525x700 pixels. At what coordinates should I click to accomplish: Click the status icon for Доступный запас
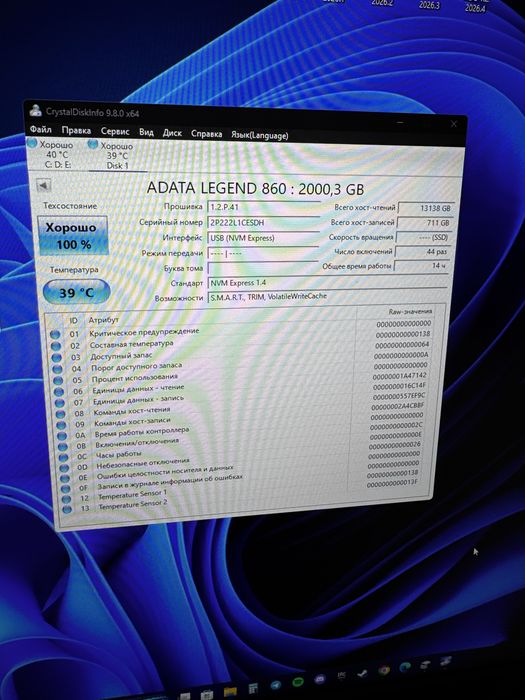[57, 358]
